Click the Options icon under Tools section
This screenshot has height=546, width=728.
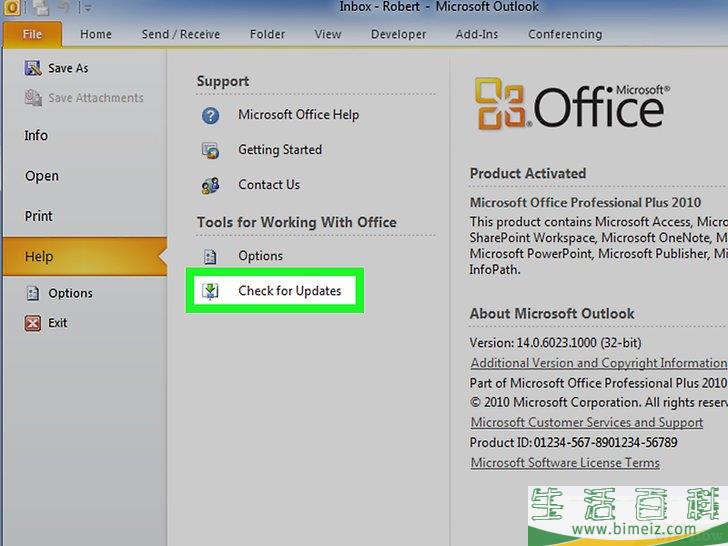210,257
